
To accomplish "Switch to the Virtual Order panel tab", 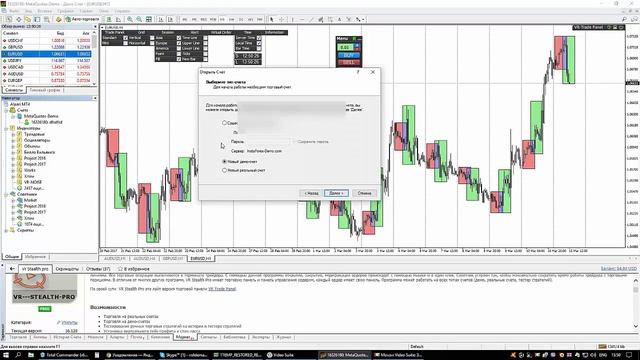I will [221, 33].
